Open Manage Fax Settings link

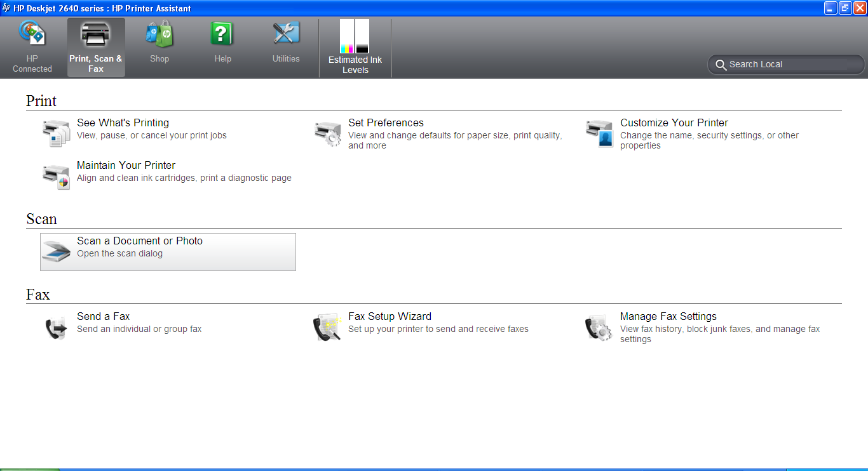click(668, 317)
